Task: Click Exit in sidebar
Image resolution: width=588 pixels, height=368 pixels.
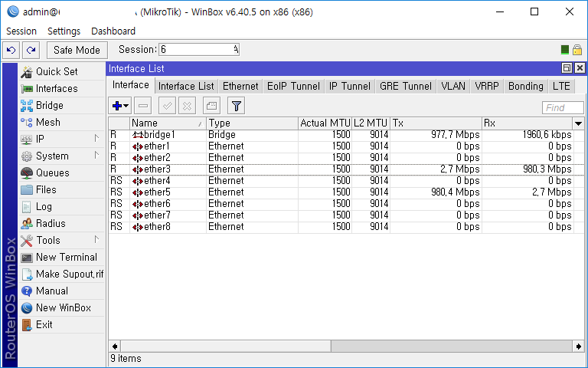Action: point(61,325)
